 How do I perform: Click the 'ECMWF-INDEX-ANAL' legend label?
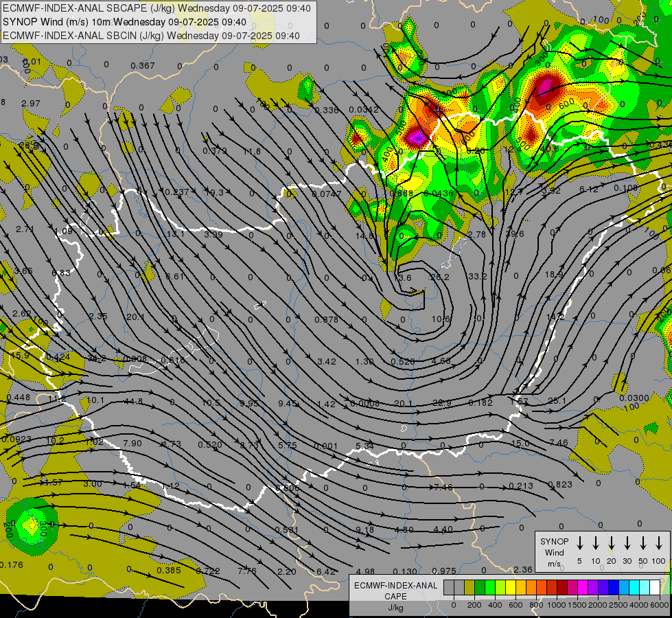(396, 586)
